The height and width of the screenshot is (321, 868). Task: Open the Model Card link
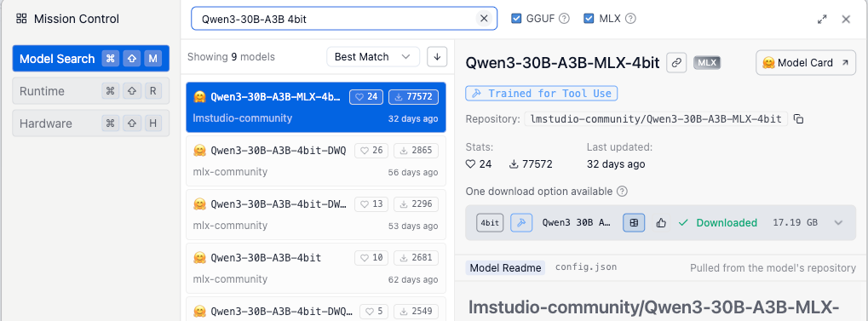(x=806, y=62)
